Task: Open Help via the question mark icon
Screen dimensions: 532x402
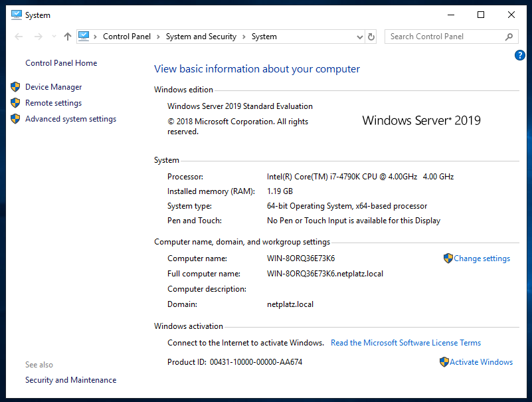Action: click(520, 55)
